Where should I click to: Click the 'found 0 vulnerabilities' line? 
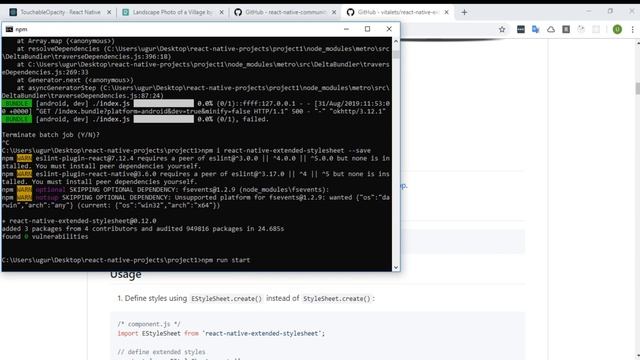[45, 236]
